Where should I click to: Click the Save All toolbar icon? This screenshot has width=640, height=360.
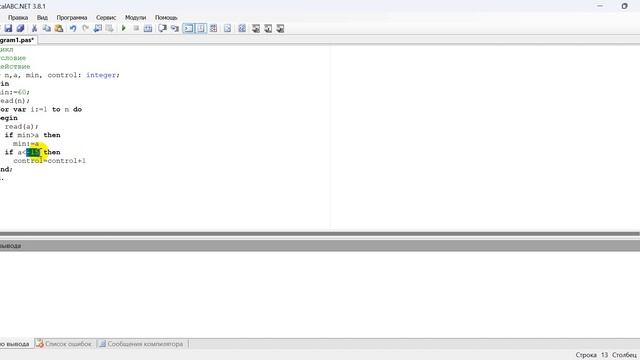(20, 28)
